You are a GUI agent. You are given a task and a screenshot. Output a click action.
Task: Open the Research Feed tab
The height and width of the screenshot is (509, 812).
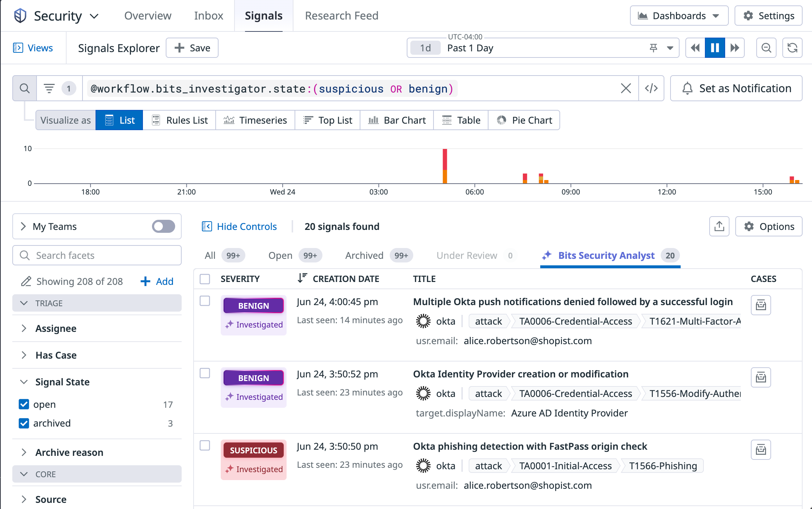pos(342,16)
